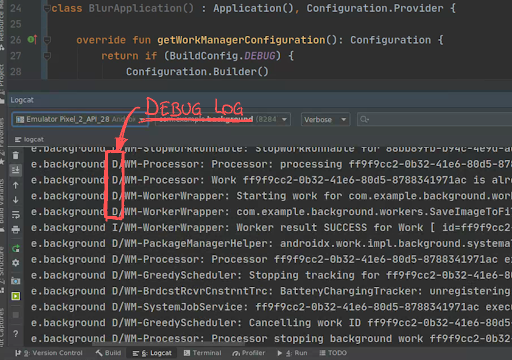The height and width of the screenshot is (360, 512).
Task: Open the logcat help question mark
Action: 16,334
